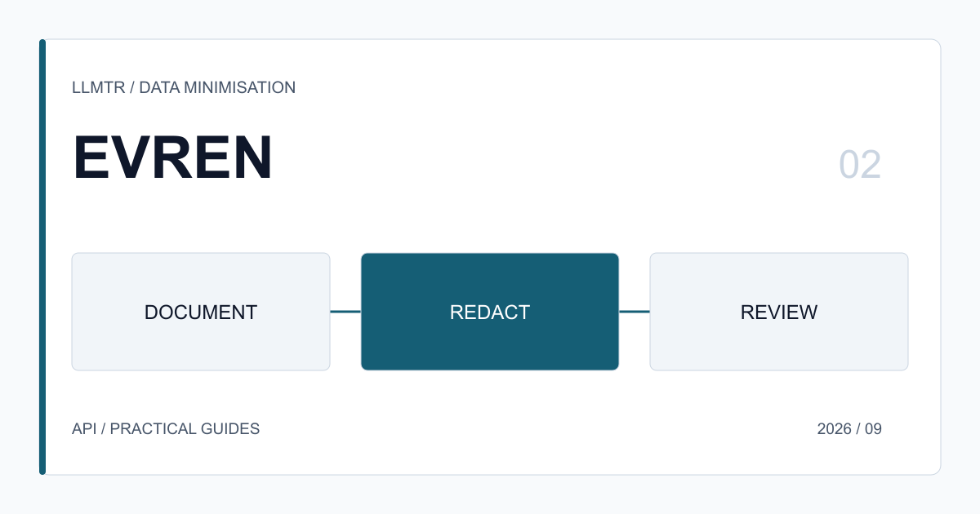Select the LLMTR breadcrumb text
The height and width of the screenshot is (514, 980).
pos(99,87)
